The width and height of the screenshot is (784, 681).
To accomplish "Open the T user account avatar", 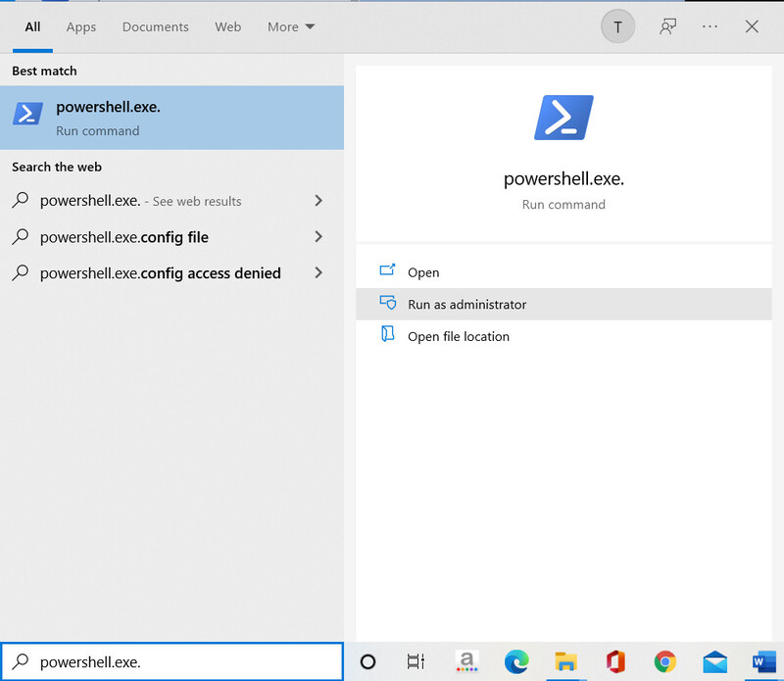I will 617,26.
